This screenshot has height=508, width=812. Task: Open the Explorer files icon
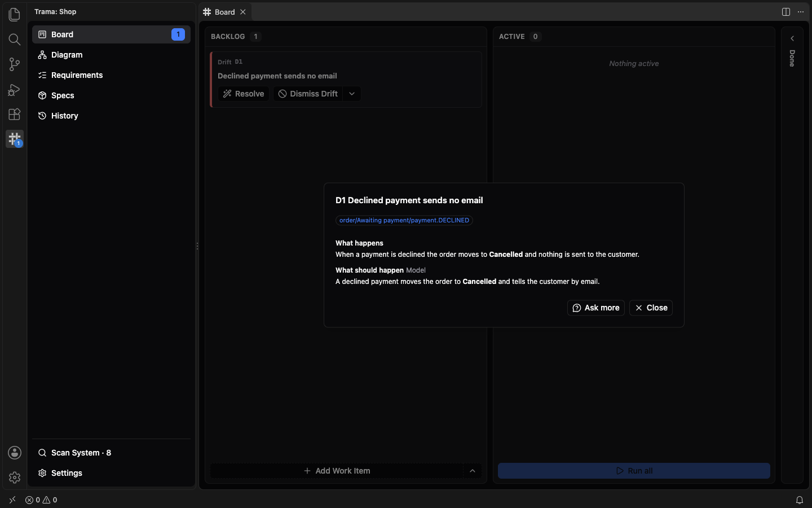15,14
